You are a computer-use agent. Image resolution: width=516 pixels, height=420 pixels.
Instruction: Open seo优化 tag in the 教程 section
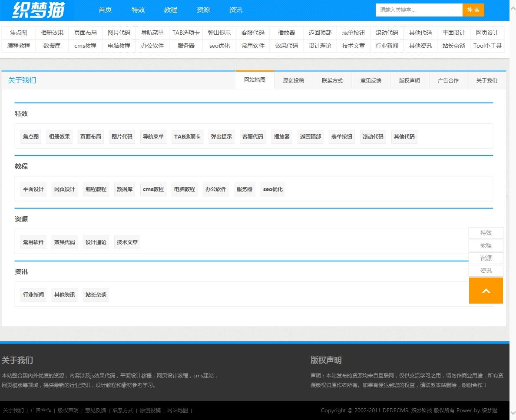click(x=273, y=189)
